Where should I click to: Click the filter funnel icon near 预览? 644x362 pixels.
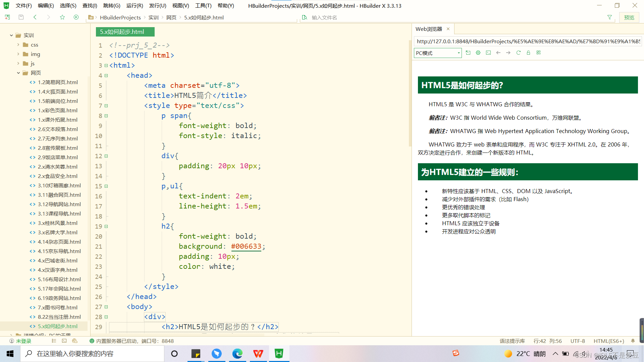609,17
